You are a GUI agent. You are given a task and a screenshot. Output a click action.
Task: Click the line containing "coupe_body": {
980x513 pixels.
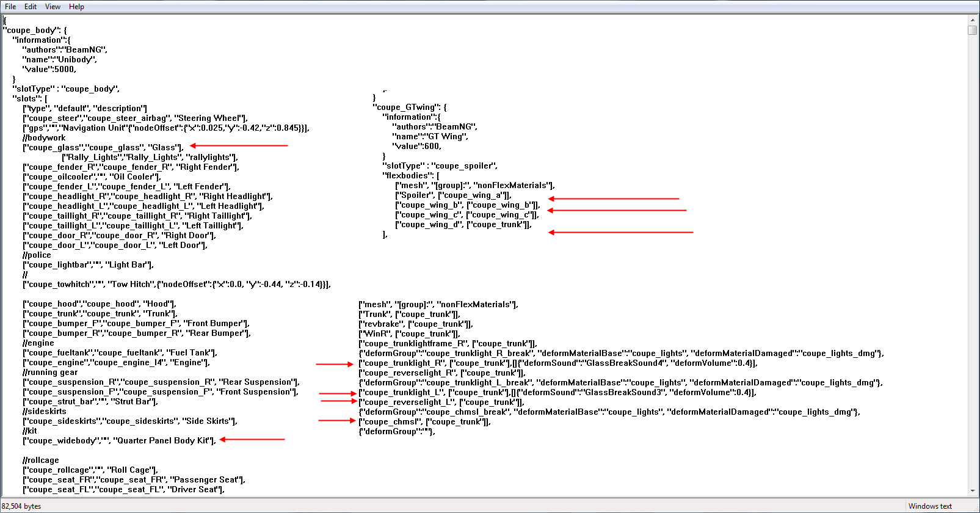[x=35, y=30]
